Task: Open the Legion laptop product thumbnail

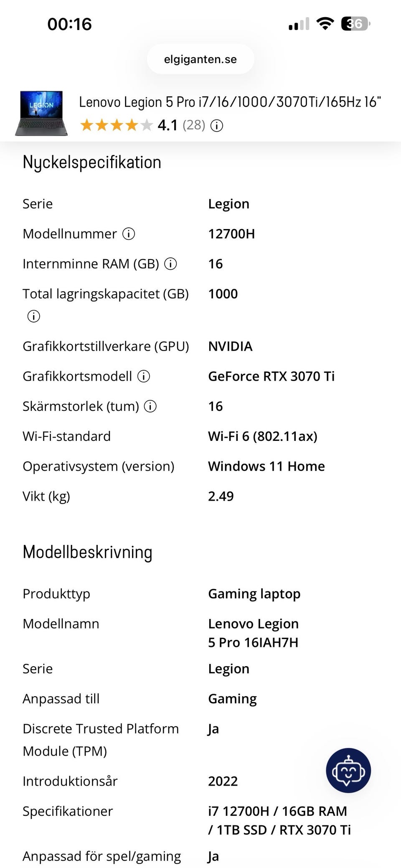Action: point(41,113)
